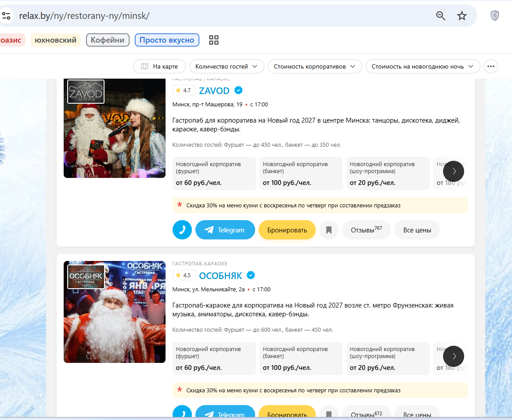Image resolution: width=512 pixels, height=420 pixels.
Task: Click ОСОБНЯК 30% discount notice
Action: point(320,390)
